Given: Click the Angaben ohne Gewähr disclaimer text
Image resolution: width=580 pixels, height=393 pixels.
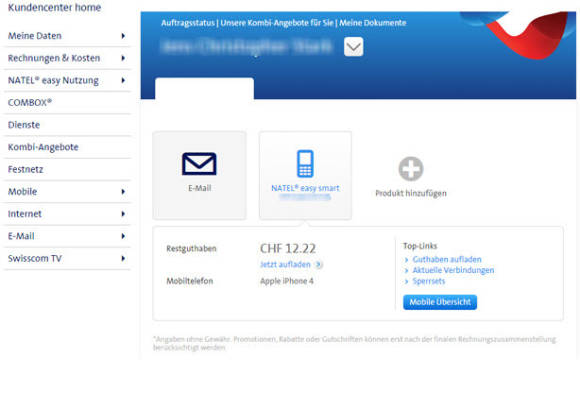Looking at the screenshot, I should (354, 343).
